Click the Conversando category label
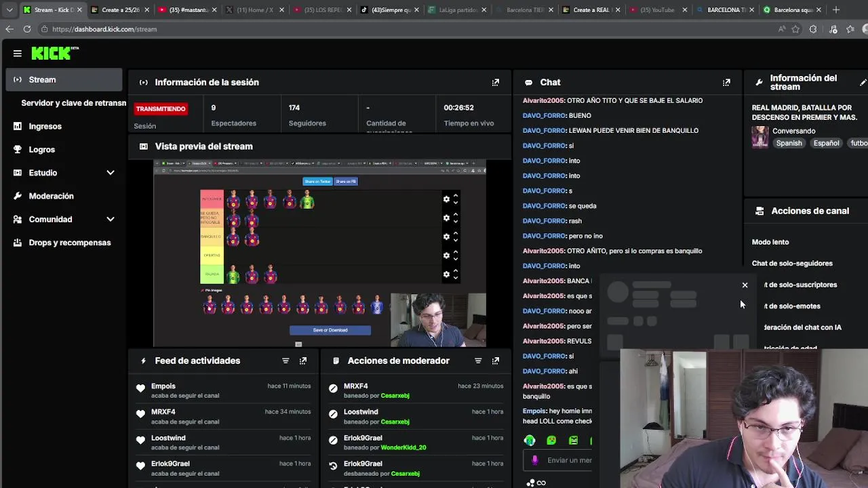Screen dimensions: 868x488 [793, 131]
